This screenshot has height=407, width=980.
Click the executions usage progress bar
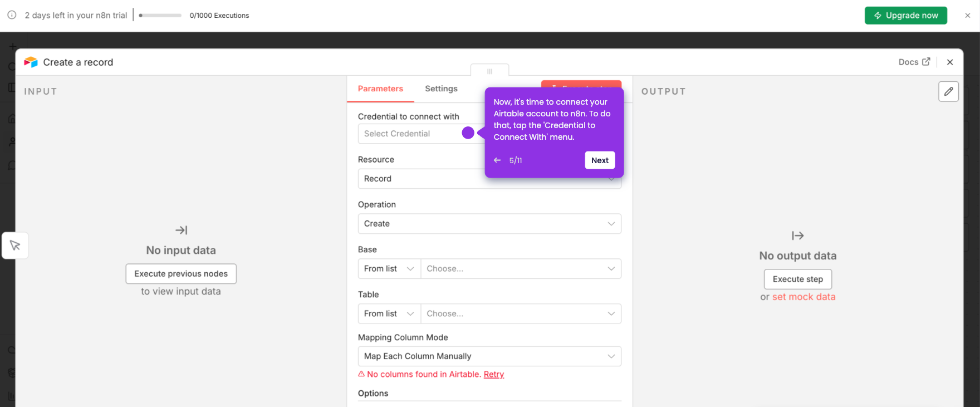(160, 16)
